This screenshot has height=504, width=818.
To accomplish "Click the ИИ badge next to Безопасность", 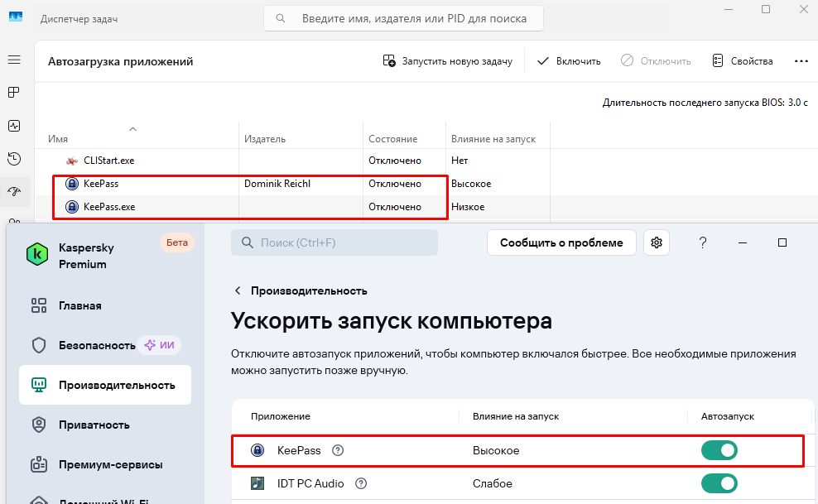I will [x=159, y=345].
